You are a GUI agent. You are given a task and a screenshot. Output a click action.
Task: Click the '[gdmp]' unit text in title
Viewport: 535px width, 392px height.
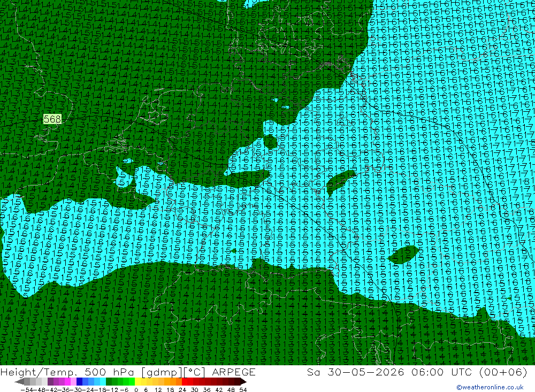click(162, 372)
